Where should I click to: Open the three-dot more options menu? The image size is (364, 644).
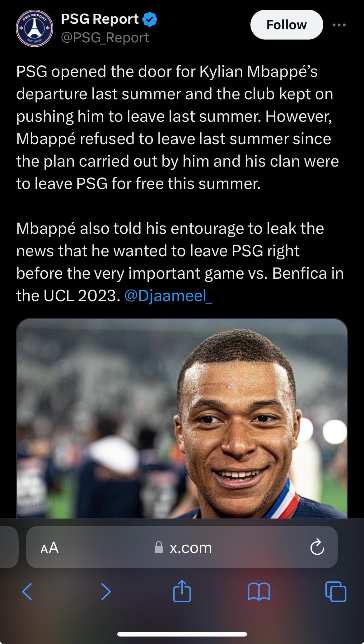point(339,25)
